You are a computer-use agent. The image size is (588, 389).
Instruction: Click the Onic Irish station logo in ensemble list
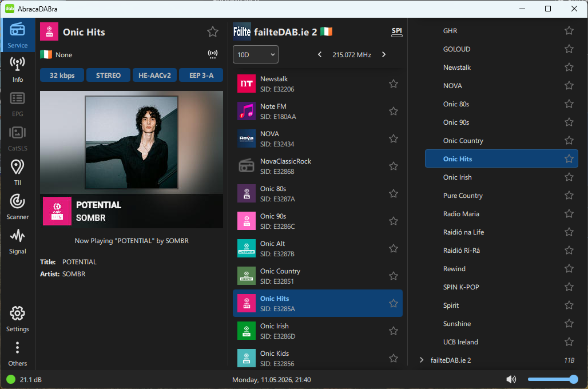tap(247, 331)
